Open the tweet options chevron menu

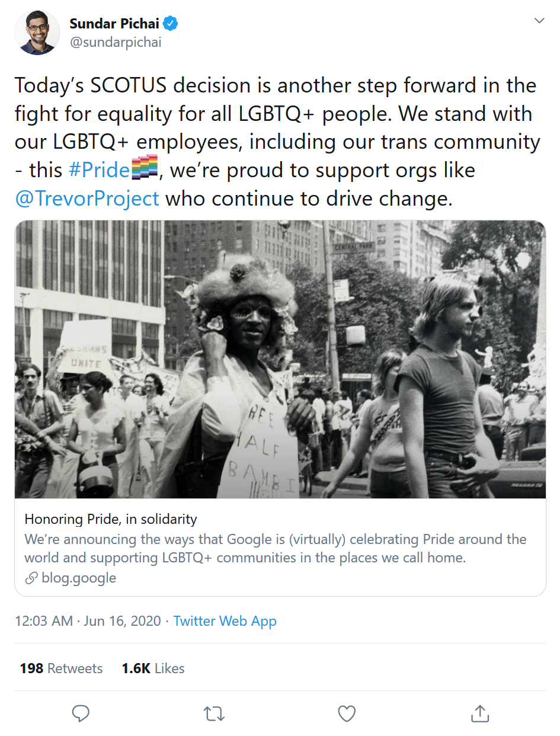pos(539,21)
